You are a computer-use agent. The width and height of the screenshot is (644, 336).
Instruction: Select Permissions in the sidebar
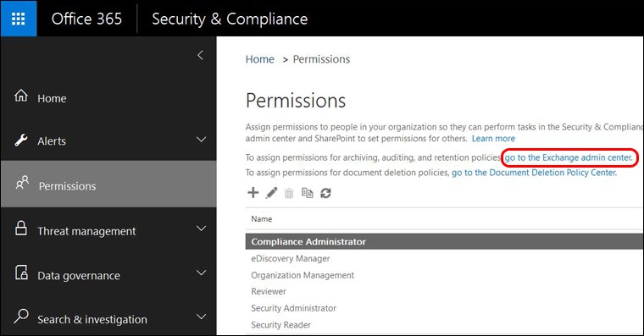pyautogui.click(x=108, y=184)
